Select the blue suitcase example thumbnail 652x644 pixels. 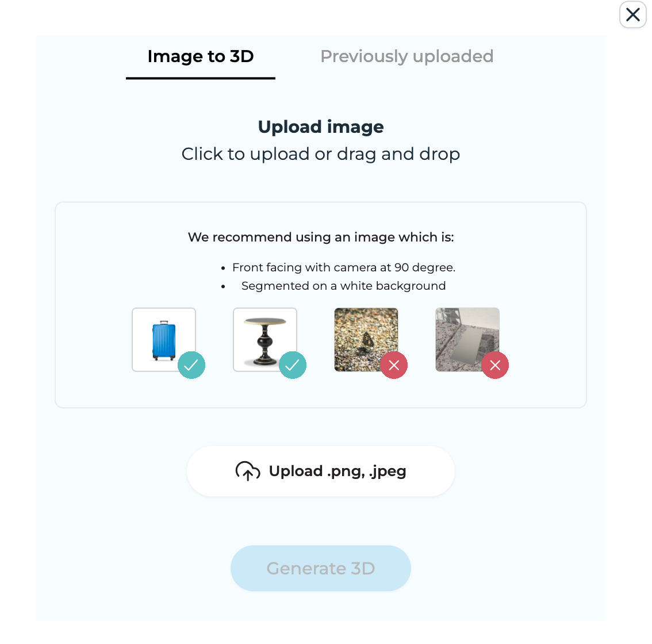click(164, 340)
